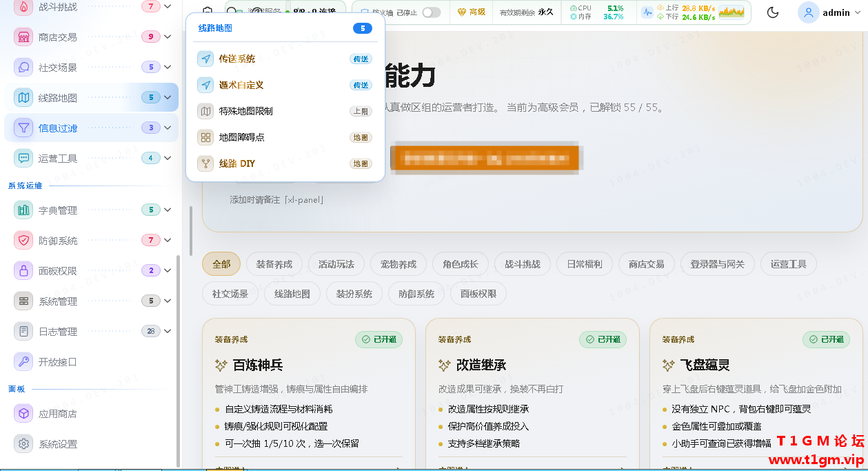Viewport: 868px width, 471px height.
Task: Click the branch icon next to 线路 DIY
Action: click(205, 163)
